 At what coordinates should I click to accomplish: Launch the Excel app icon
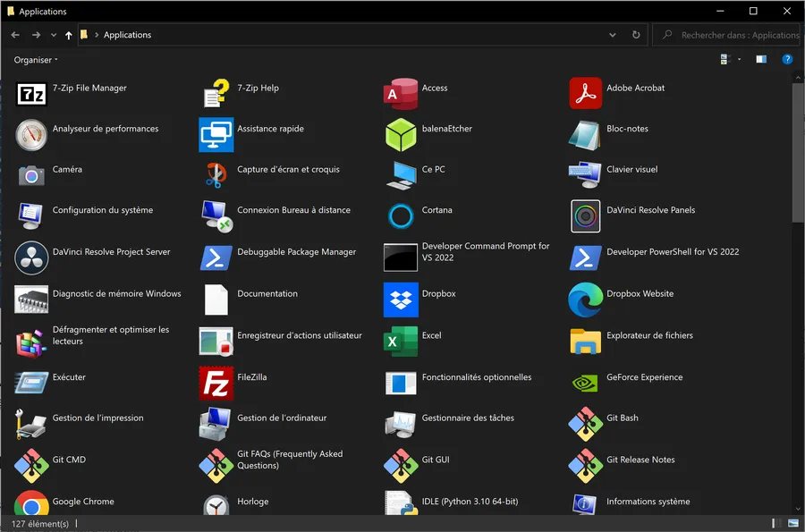point(401,342)
